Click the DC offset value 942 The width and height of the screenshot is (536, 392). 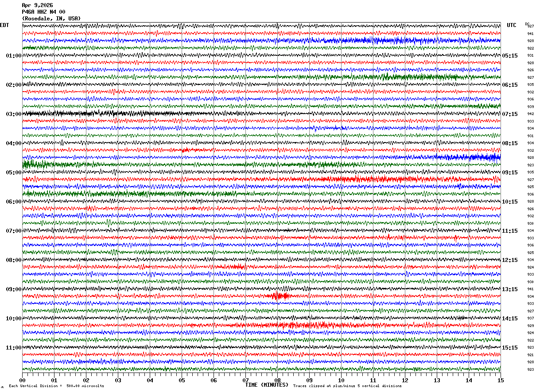(x=530, y=114)
